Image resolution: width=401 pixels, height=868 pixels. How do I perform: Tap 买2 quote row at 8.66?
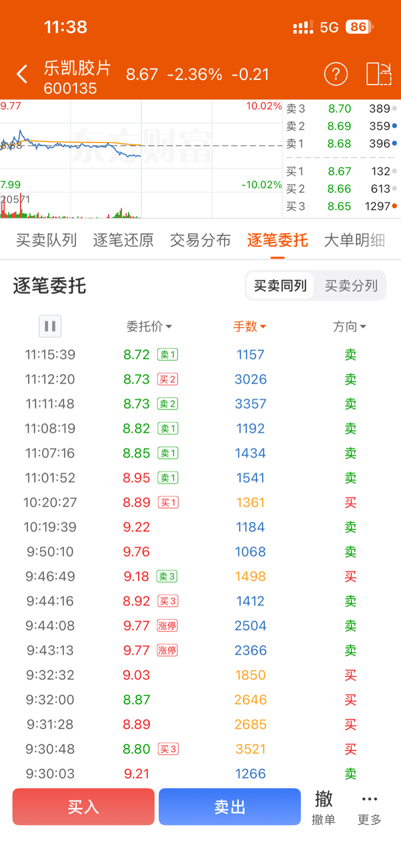click(x=342, y=189)
